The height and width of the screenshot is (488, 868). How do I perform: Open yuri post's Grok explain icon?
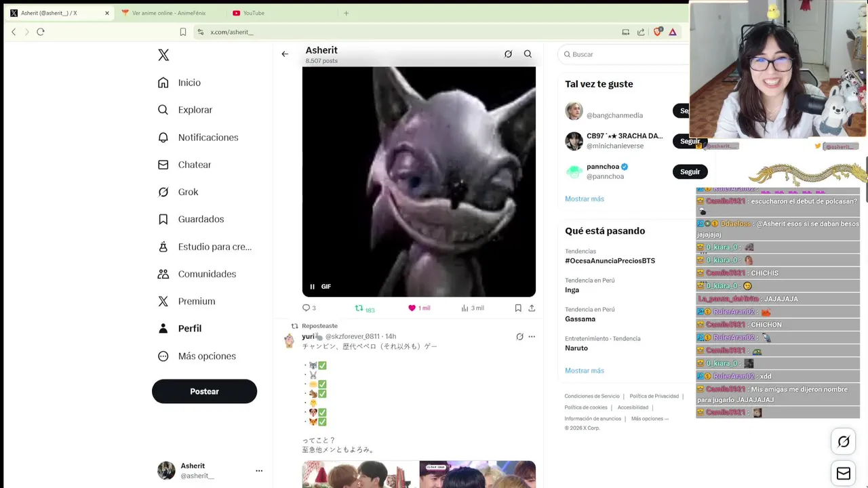click(x=519, y=336)
